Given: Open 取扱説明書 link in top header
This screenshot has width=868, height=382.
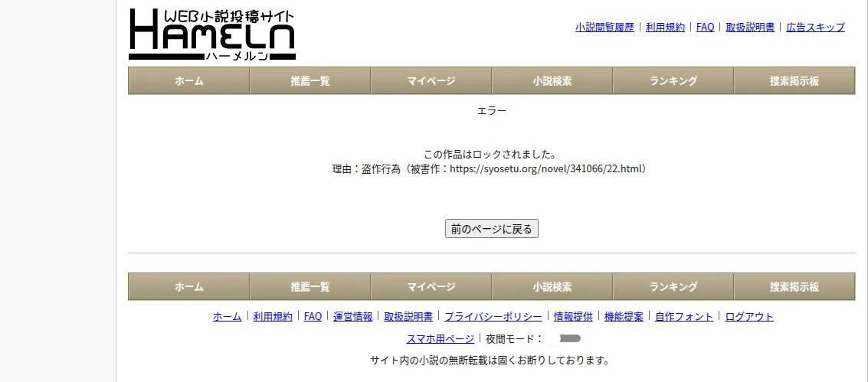Looking at the screenshot, I should (x=750, y=27).
